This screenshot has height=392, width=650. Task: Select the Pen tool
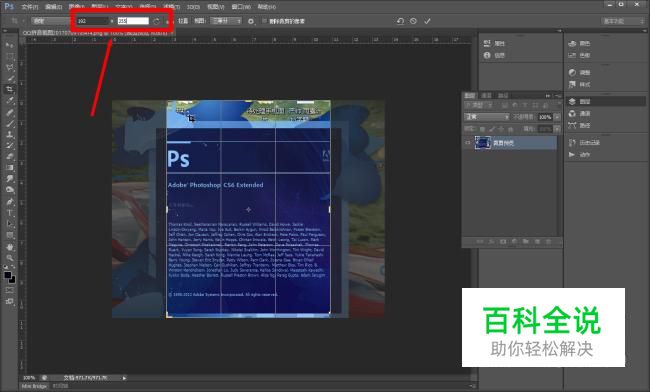point(10,202)
